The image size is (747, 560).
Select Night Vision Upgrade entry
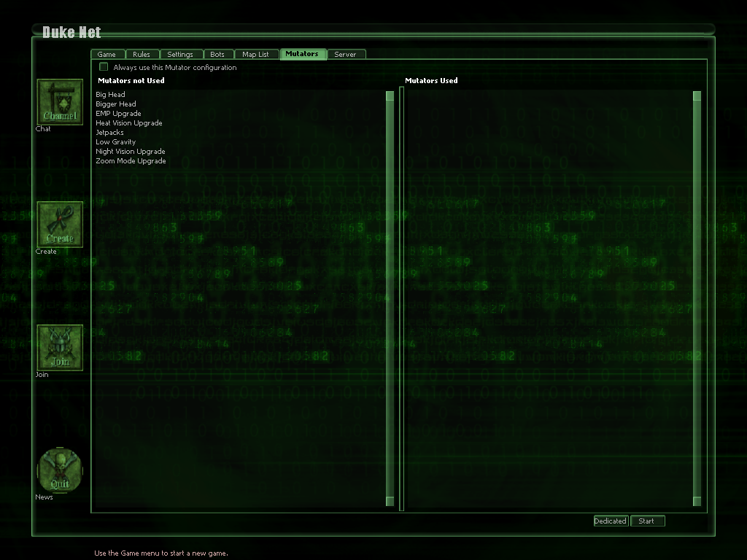(x=131, y=152)
